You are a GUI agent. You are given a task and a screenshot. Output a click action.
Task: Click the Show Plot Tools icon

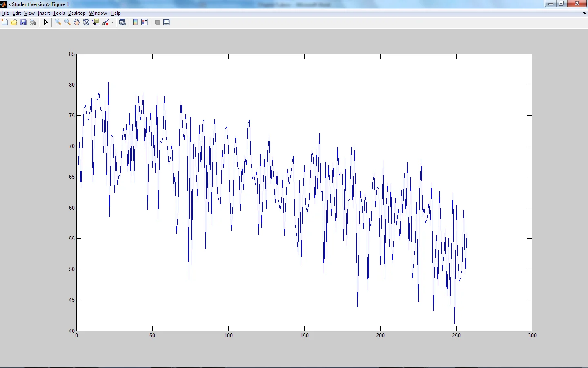167,22
